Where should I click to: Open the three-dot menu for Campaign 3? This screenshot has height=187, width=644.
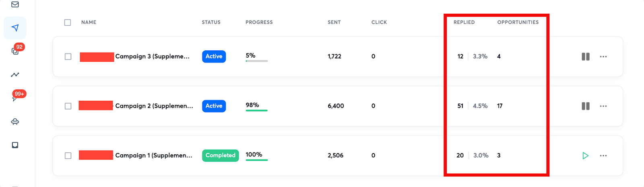[x=603, y=56]
